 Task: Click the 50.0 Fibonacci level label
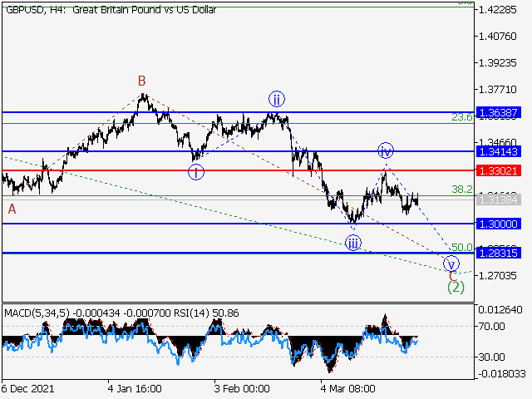pyautogui.click(x=462, y=248)
